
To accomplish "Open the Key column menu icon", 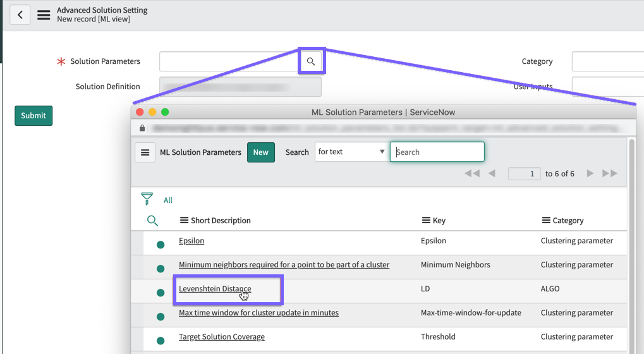I will tap(426, 221).
